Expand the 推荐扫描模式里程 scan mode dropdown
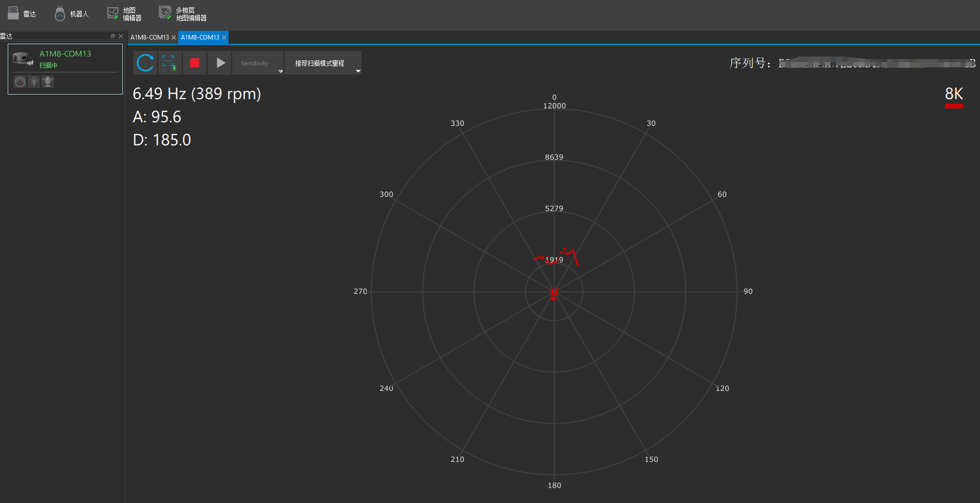 (323, 63)
